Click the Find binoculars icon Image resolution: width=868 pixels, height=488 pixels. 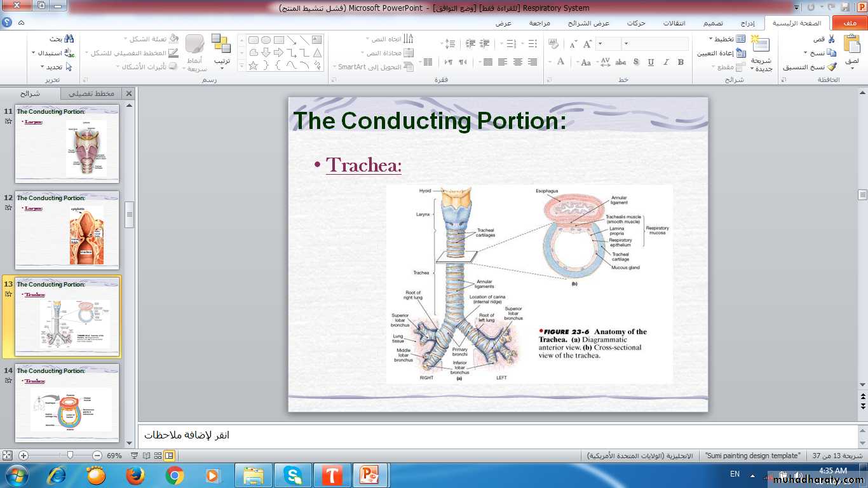coord(69,39)
